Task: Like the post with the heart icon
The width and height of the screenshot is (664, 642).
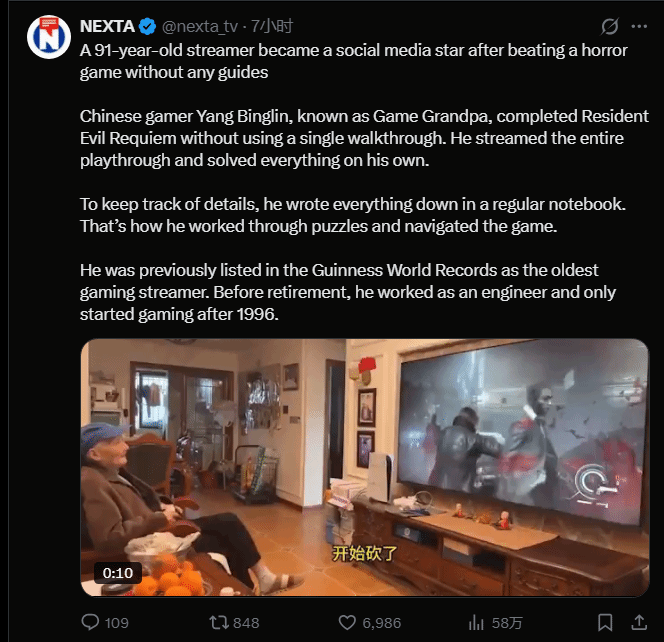Action: (347, 623)
